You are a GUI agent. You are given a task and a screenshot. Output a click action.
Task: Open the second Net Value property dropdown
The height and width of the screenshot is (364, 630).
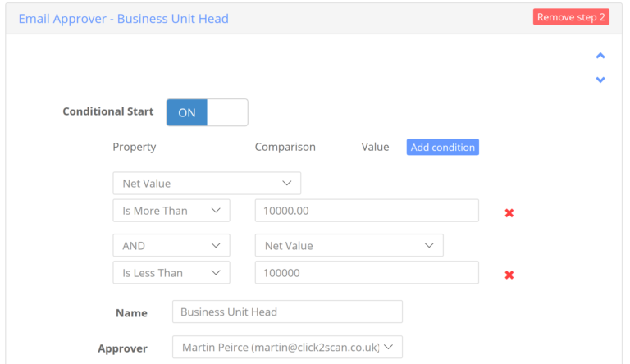coord(349,245)
